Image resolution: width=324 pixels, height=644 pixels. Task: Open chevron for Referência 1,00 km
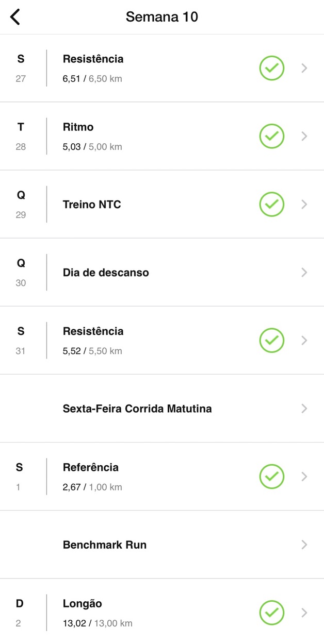[x=304, y=476]
